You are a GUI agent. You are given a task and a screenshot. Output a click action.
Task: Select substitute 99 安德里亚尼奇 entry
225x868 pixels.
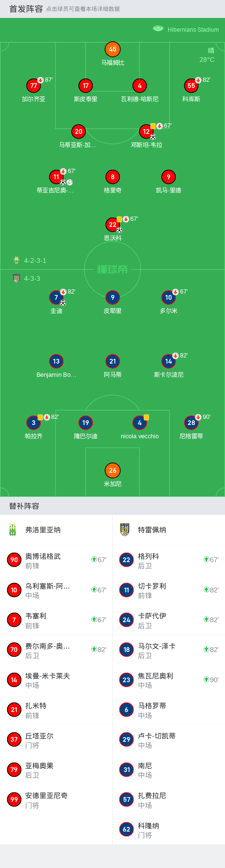(x=56, y=799)
